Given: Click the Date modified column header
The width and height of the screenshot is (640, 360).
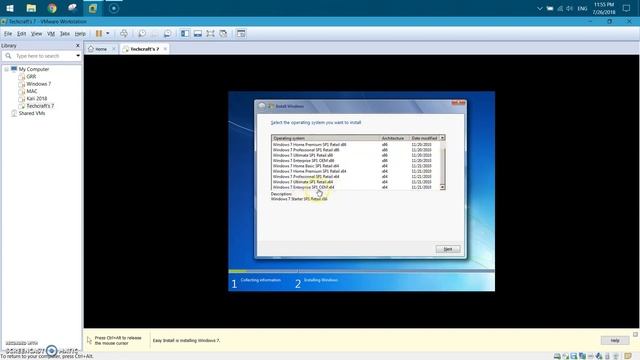Looking at the screenshot, I should 424,138.
